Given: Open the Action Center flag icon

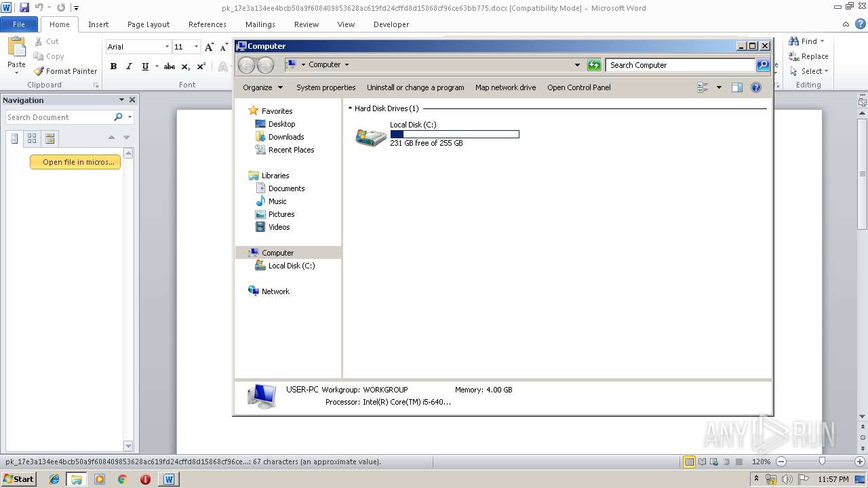Looking at the screenshot, I should pyautogui.click(x=804, y=479).
